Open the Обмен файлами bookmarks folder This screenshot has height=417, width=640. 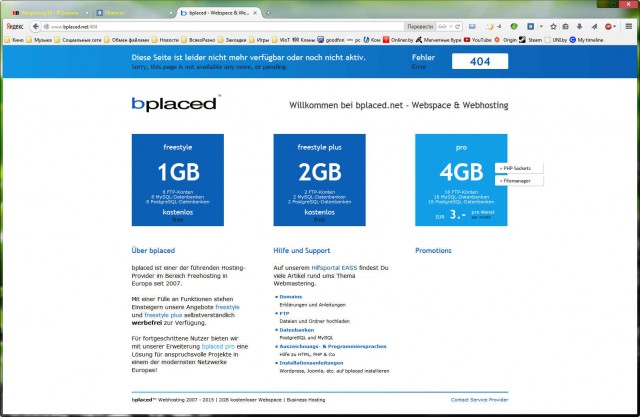127,40
